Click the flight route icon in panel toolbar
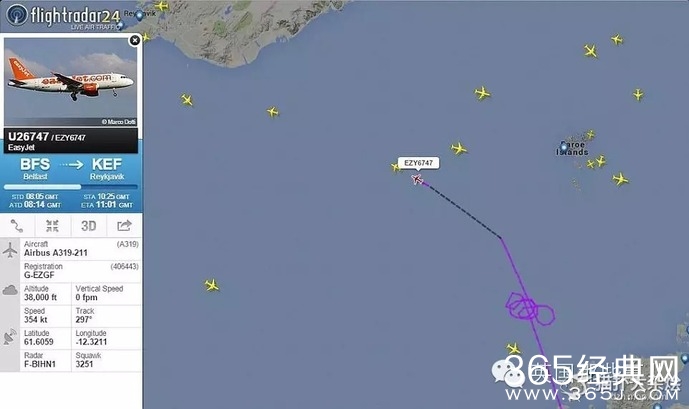Image resolution: width=689 pixels, height=409 pixels. pos(17,226)
